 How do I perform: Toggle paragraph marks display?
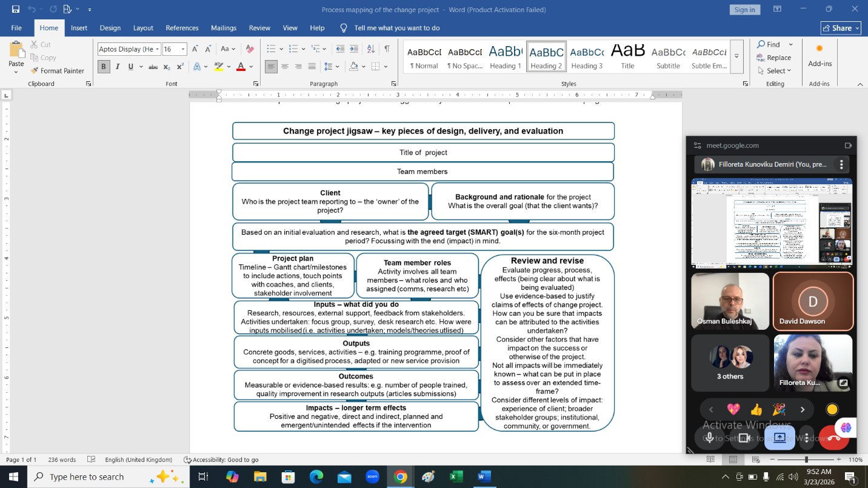[387, 49]
